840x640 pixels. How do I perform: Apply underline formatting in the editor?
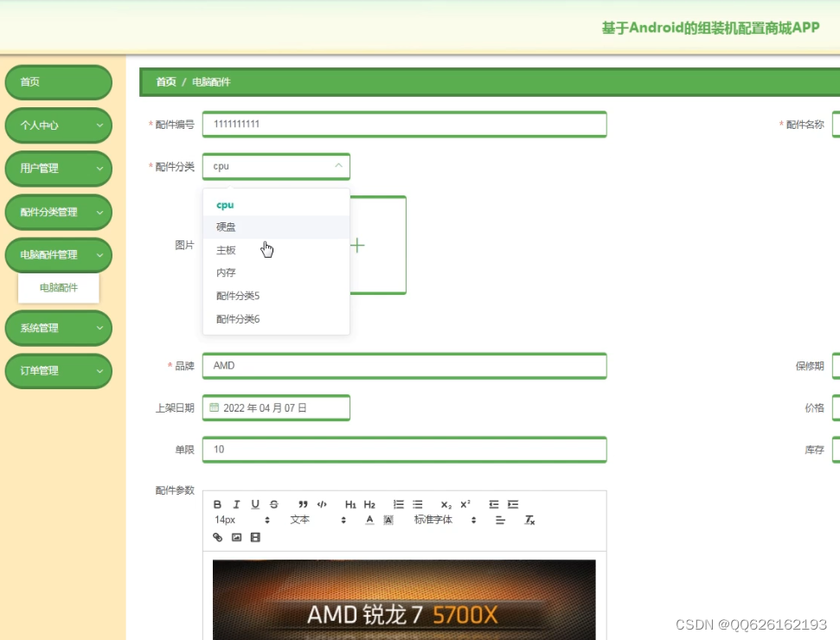tap(254, 504)
